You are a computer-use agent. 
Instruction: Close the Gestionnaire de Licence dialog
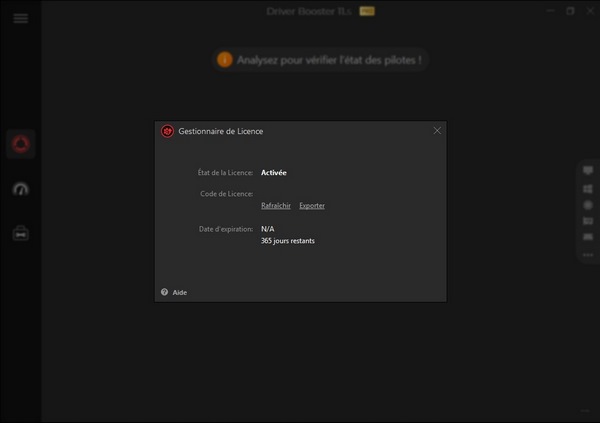pyautogui.click(x=437, y=131)
